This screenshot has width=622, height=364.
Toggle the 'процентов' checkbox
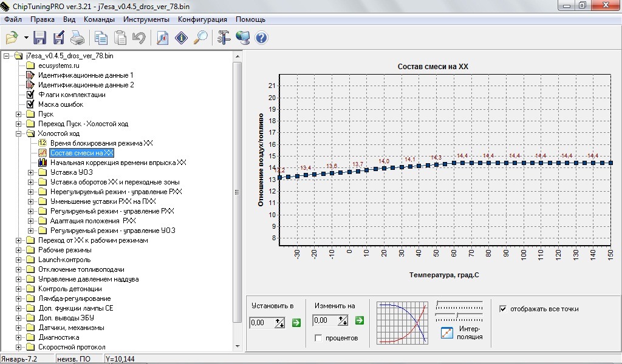click(x=318, y=338)
